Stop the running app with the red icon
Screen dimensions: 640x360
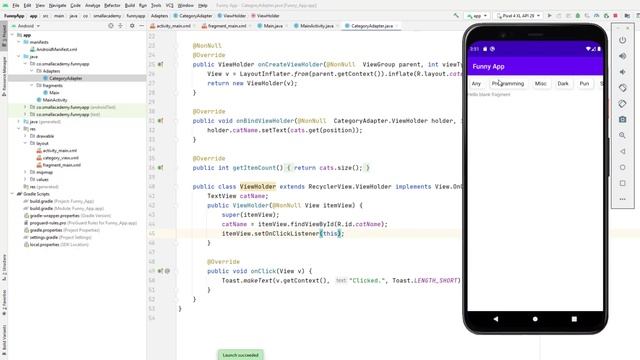pos(616,16)
